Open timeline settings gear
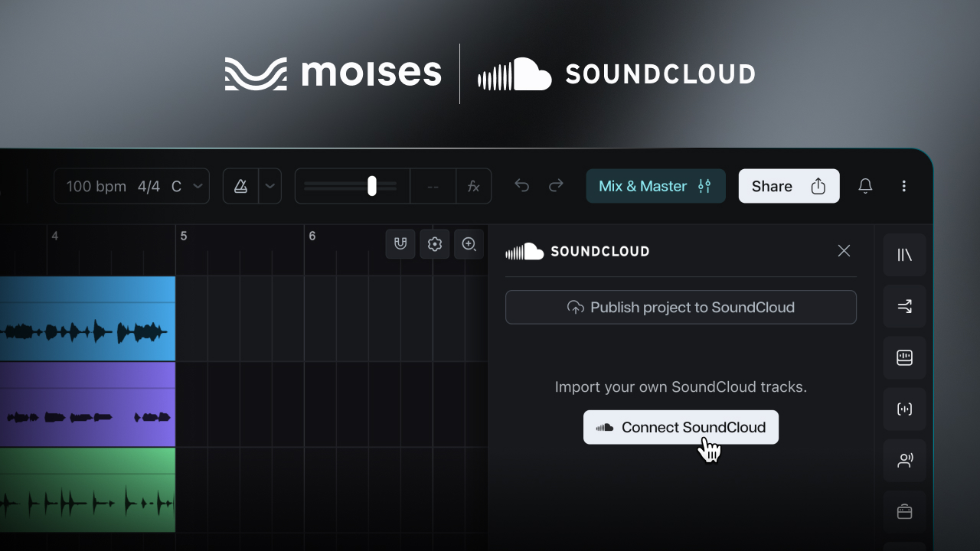The width and height of the screenshot is (980, 551). point(435,244)
